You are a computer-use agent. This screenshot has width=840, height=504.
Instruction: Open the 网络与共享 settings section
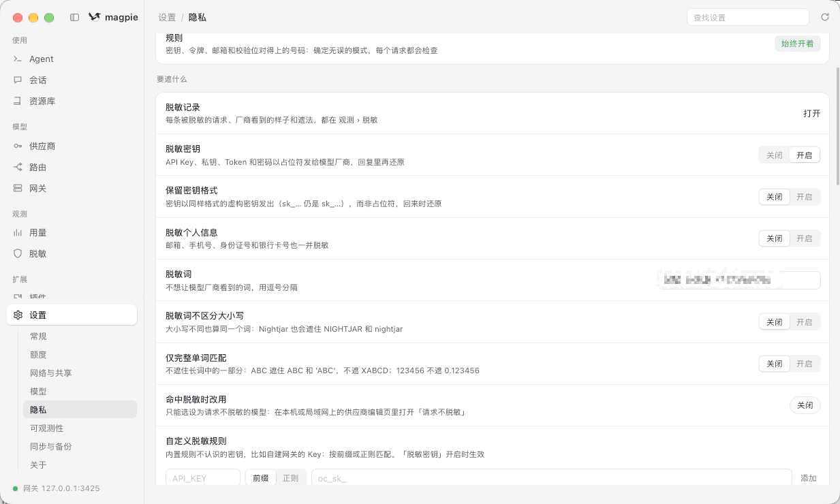(80, 373)
